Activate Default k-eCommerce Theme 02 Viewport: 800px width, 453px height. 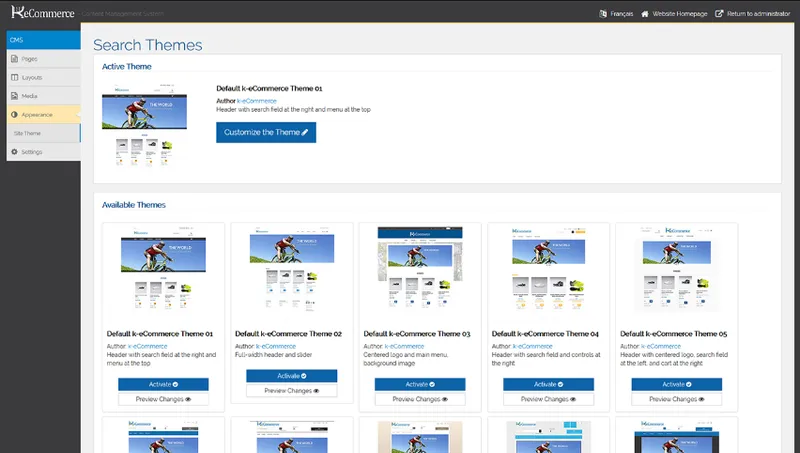(x=291, y=376)
